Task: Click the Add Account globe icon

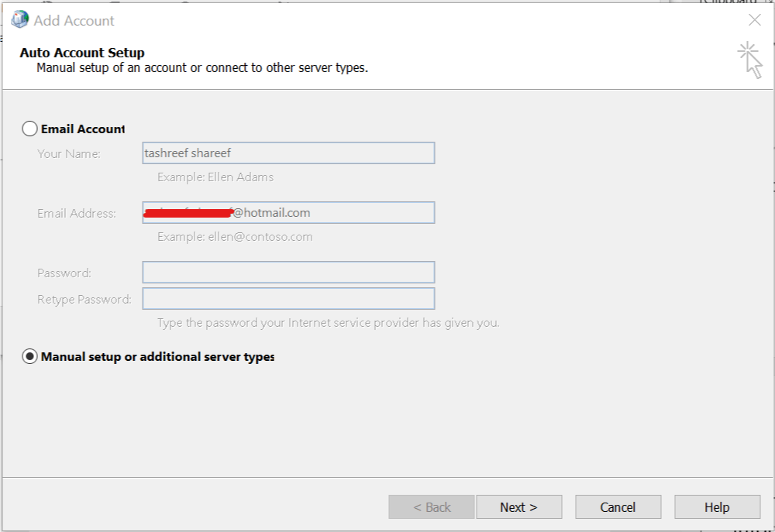Action: [x=20, y=20]
